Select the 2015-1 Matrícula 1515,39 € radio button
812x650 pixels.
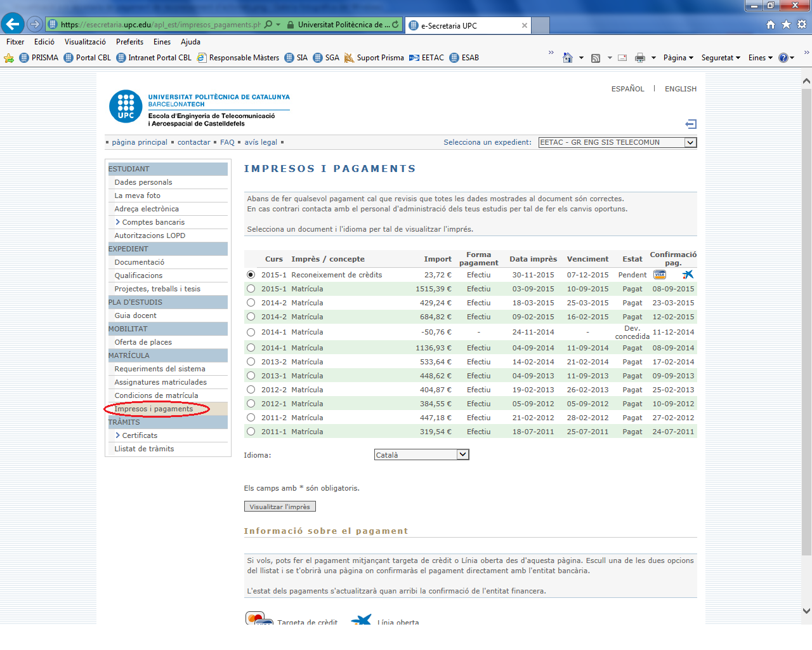(x=251, y=289)
